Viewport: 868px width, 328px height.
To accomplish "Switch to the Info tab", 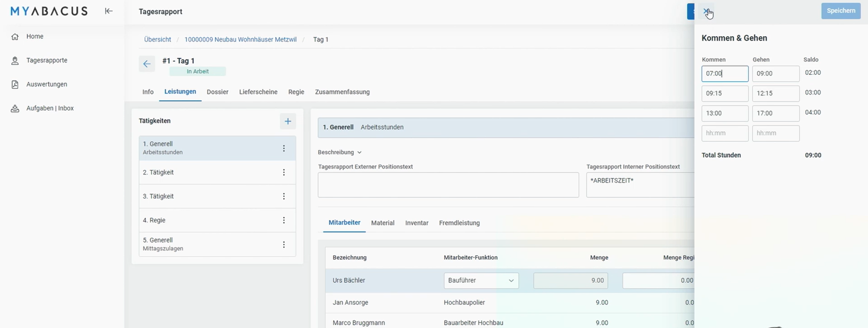I will (148, 92).
